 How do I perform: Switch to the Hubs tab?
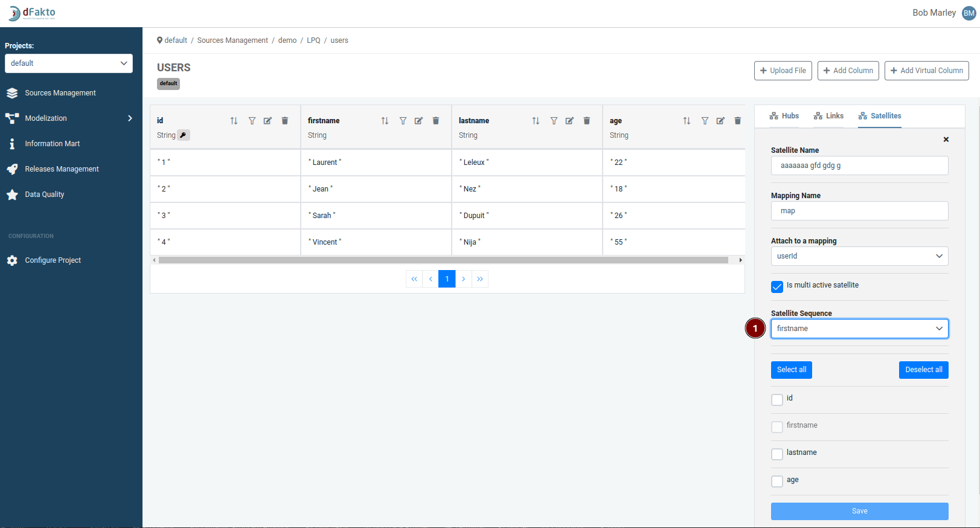784,116
